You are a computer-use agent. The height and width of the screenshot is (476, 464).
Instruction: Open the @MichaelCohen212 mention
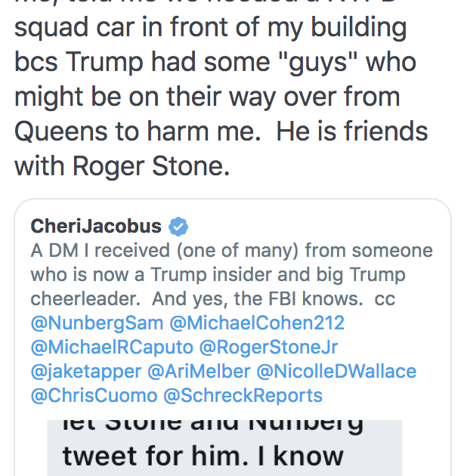coord(257,323)
